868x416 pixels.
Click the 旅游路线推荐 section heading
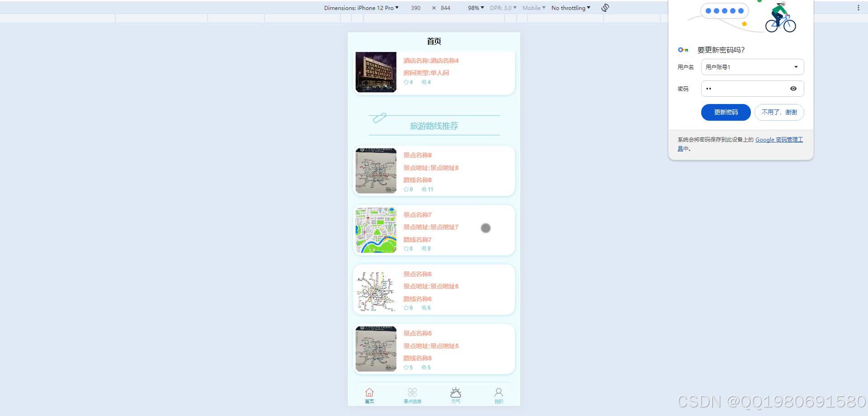(434, 126)
